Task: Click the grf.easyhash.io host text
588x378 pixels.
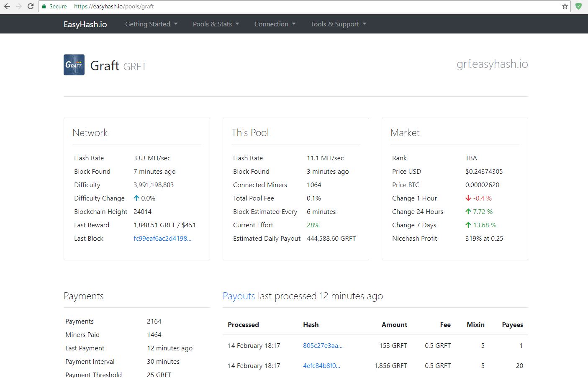Action: pos(492,64)
